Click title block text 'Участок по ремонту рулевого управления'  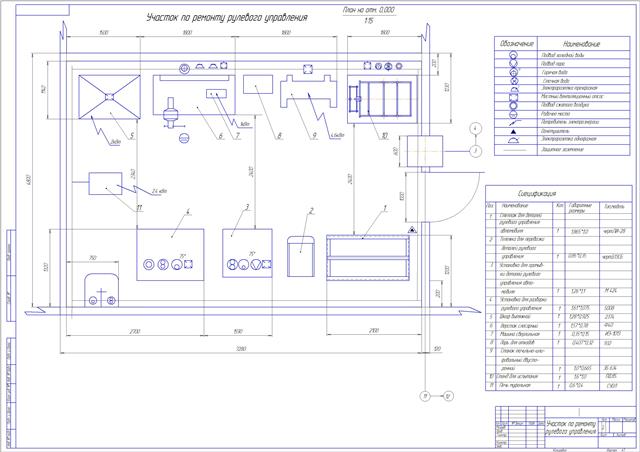(571, 428)
